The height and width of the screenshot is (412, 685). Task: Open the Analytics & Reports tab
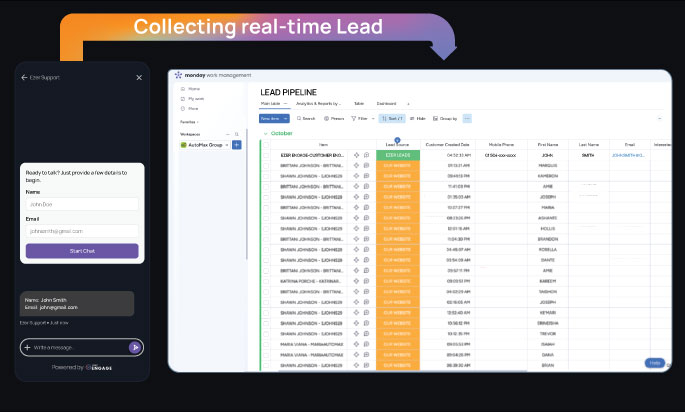(x=318, y=104)
